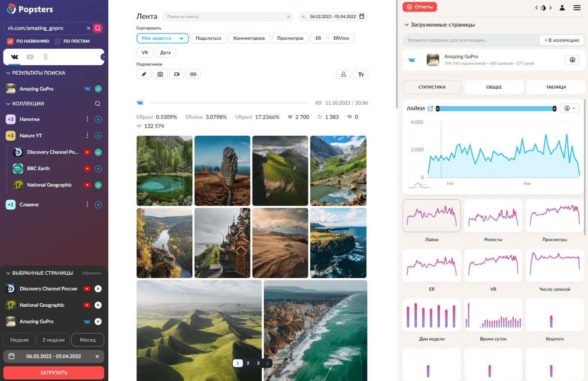Add Напитки collection with plus icon

click(x=98, y=119)
